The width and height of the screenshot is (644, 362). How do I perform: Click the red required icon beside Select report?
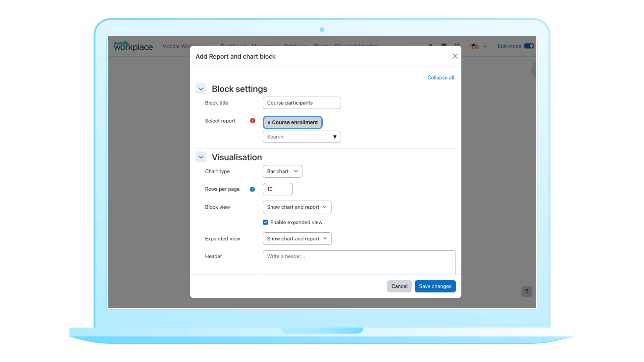253,121
